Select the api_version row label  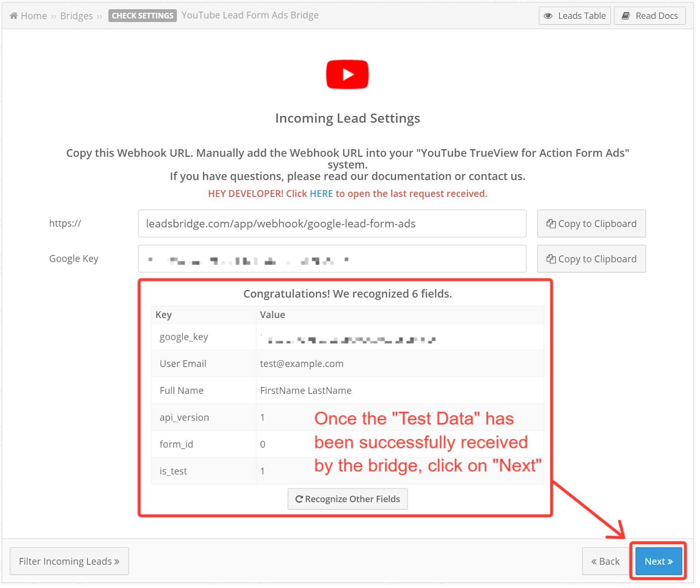[184, 417]
